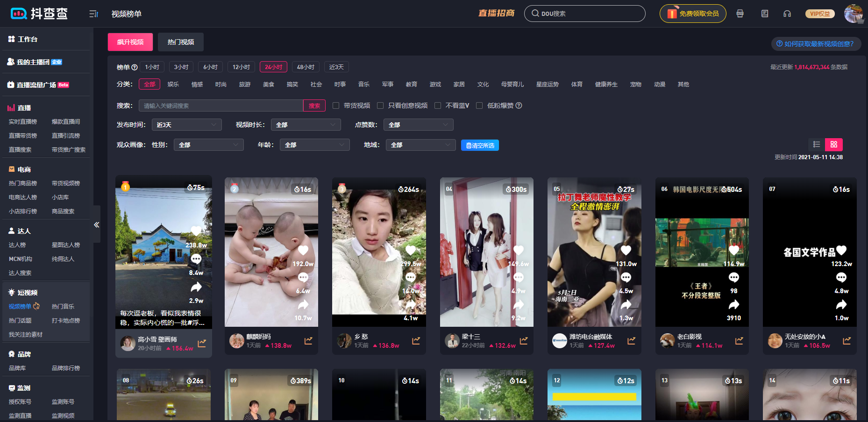Open trend chart icon for 麒麟妈妈
The width and height of the screenshot is (868, 422).
[308, 340]
